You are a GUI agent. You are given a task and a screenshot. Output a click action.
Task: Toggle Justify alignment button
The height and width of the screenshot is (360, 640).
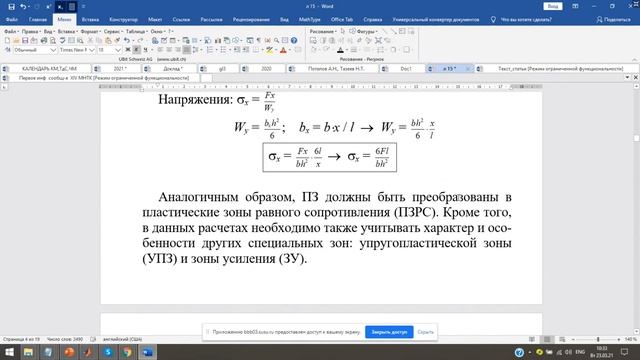pyautogui.click(x=187, y=50)
